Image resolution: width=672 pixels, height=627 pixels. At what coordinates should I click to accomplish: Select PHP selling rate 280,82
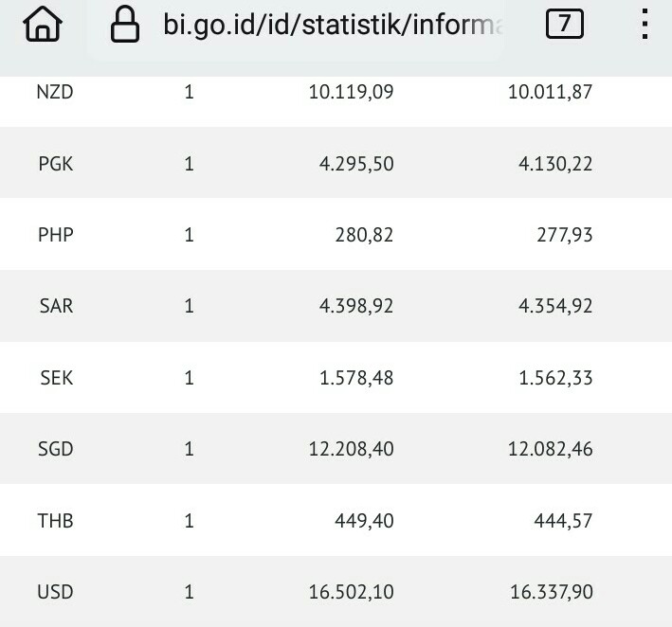click(x=362, y=235)
